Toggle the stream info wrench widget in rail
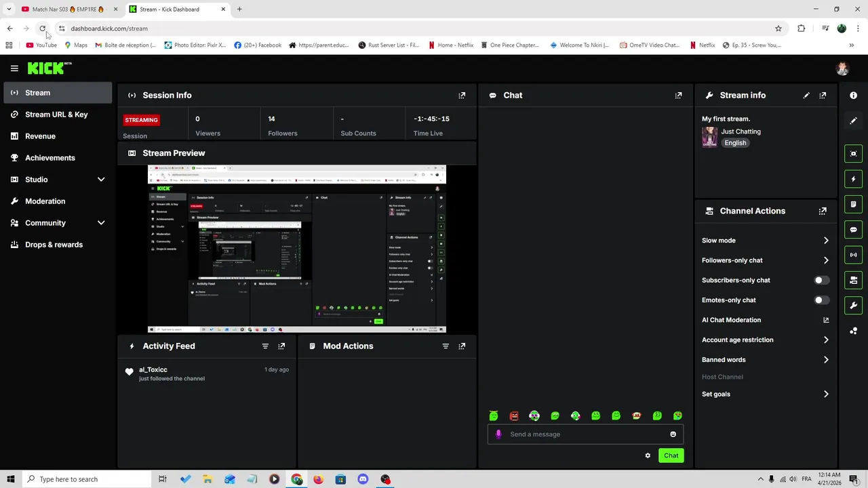The width and height of the screenshot is (868, 488). tap(853, 305)
